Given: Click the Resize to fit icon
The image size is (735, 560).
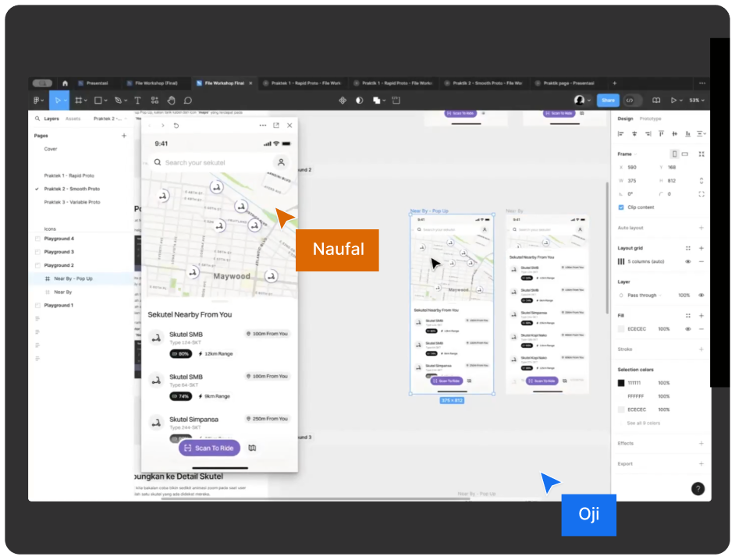Looking at the screenshot, I should point(701,154).
